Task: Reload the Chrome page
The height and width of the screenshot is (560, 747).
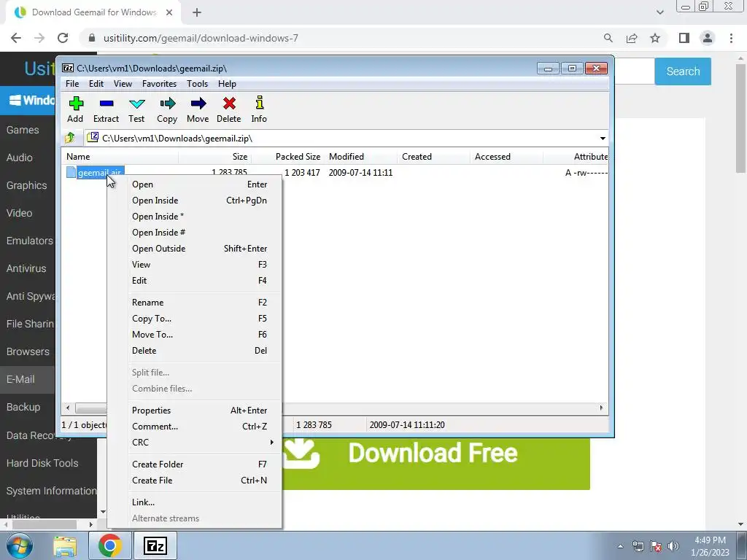Action: (63, 38)
